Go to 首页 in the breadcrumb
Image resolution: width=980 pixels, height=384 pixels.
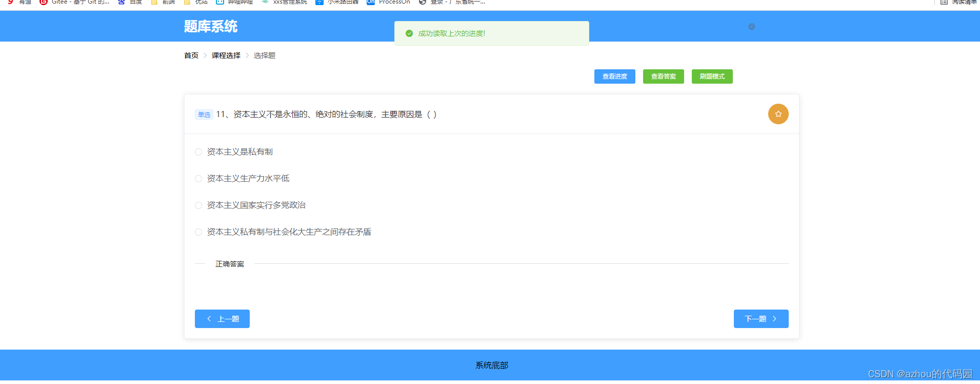pos(191,55)
